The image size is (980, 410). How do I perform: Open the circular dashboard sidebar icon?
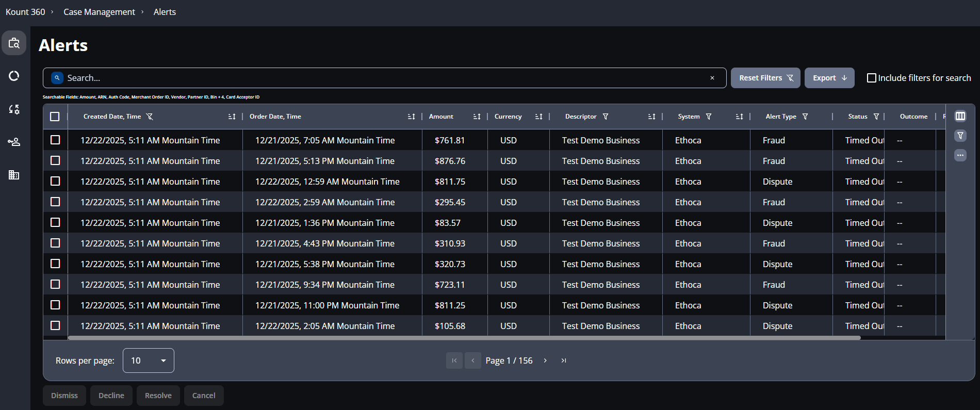point(14,76)
